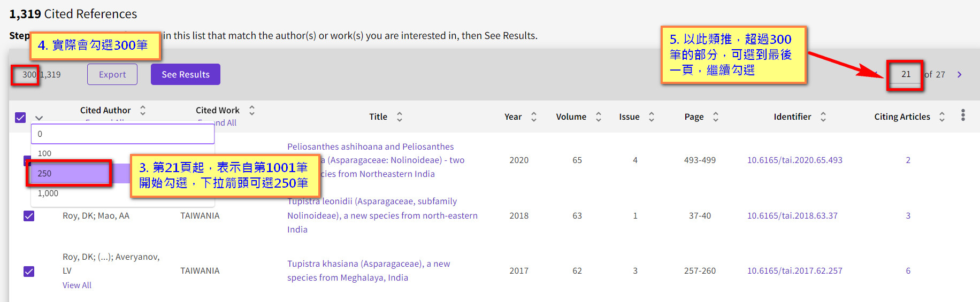Open the three-dot column options menu
Screen dimensions: 980x302
click(963, 115)
